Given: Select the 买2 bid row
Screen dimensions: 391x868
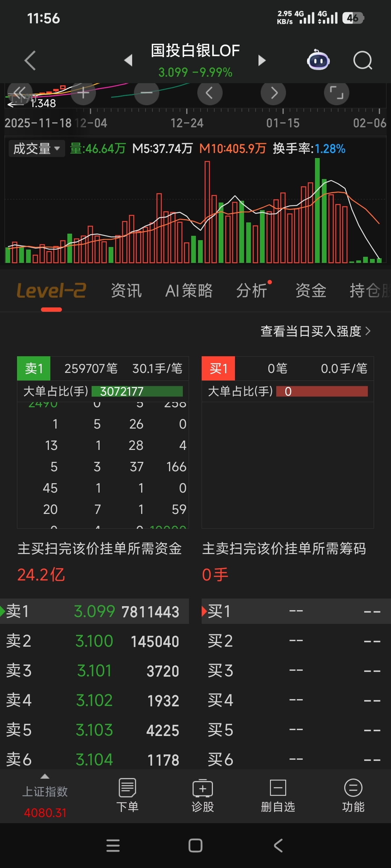Looking at the screenshot, I should click(296, 641).
